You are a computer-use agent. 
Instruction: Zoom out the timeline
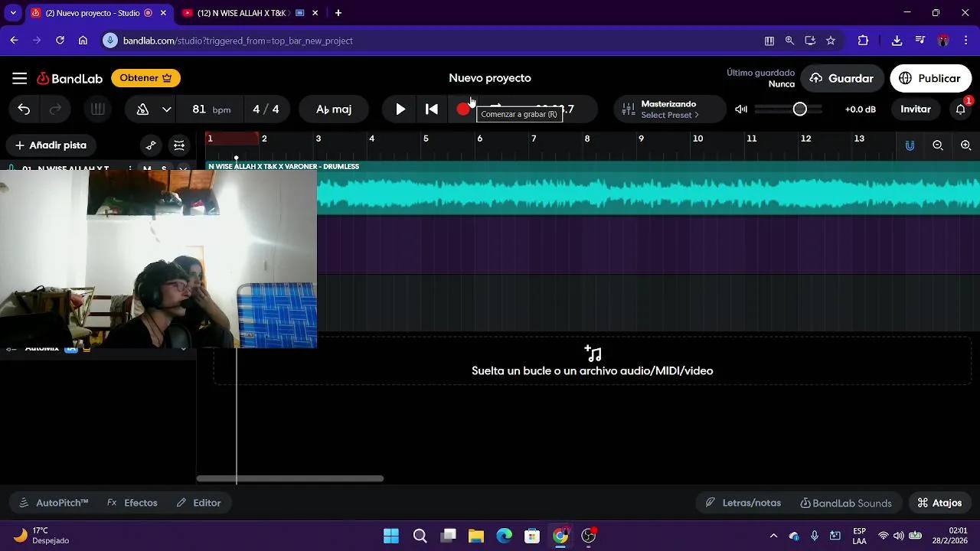[938, 145]
